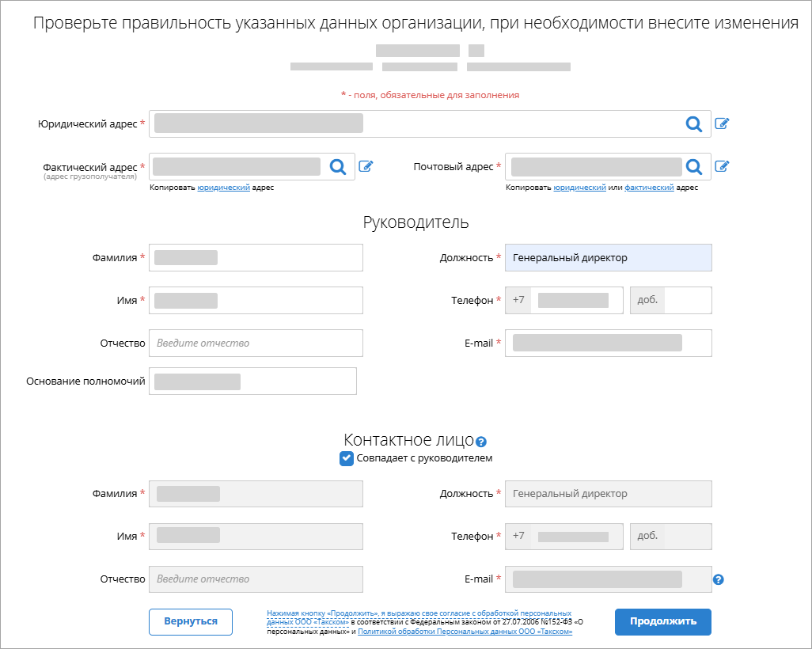812x649 pixels.
Task: Uncheck the Совпадает с руководителем checkbox
Action: 346,458
